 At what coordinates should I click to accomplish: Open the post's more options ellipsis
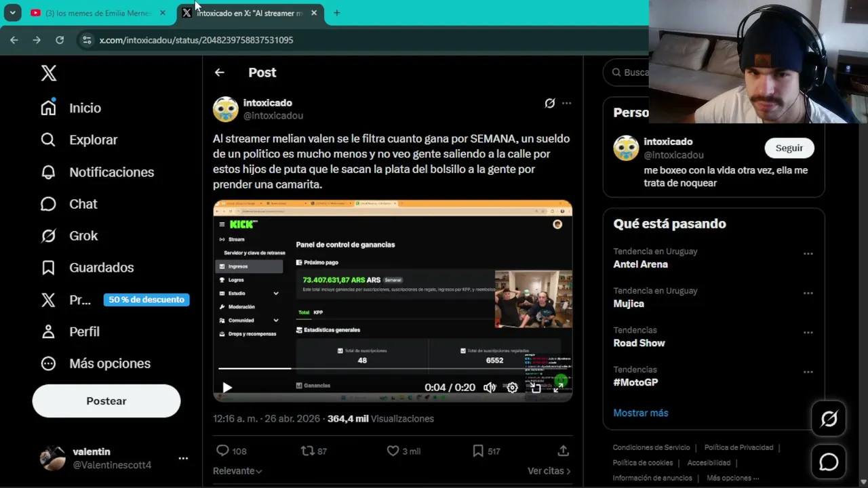click(567, 103)
